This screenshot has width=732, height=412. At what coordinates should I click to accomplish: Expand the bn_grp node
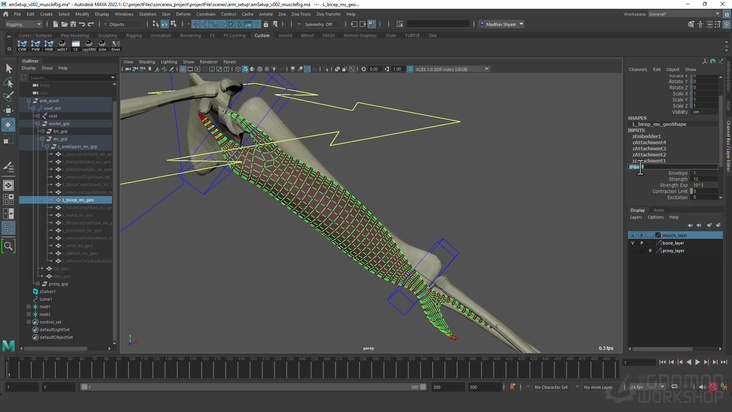tap(42, 132)
